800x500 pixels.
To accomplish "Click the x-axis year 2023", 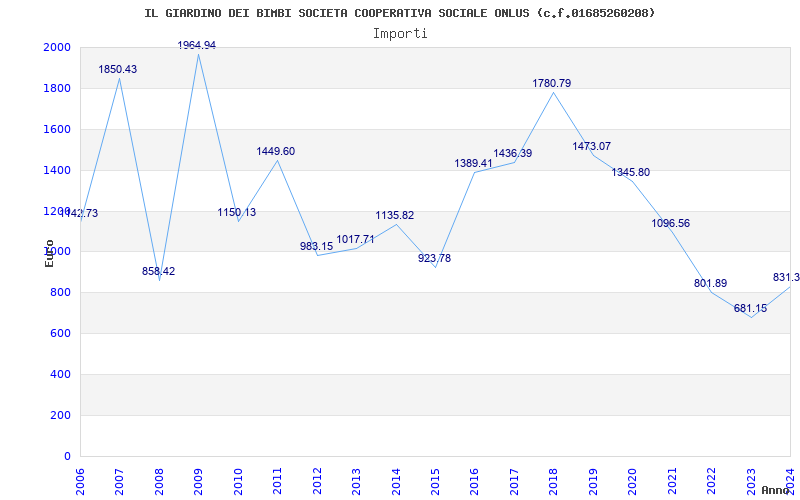I will [751, 481].
